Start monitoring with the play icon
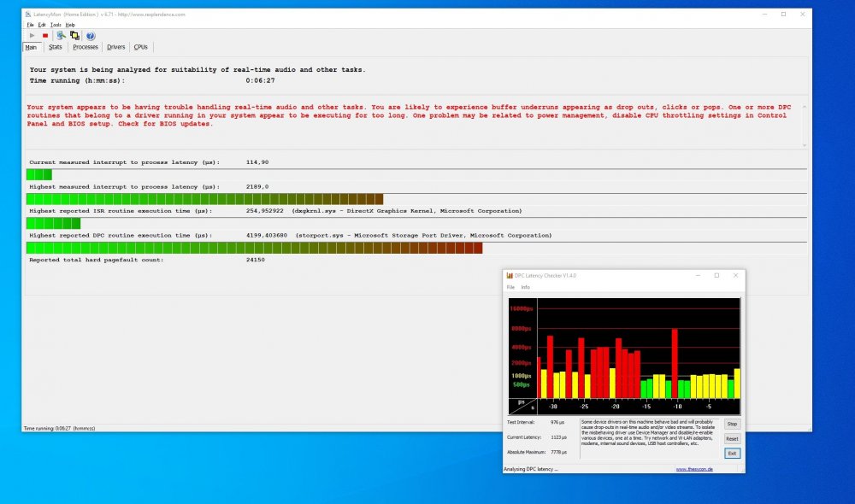Image resolution: width=855 pixels, height=504 pixels. click(x=32, y=35)
